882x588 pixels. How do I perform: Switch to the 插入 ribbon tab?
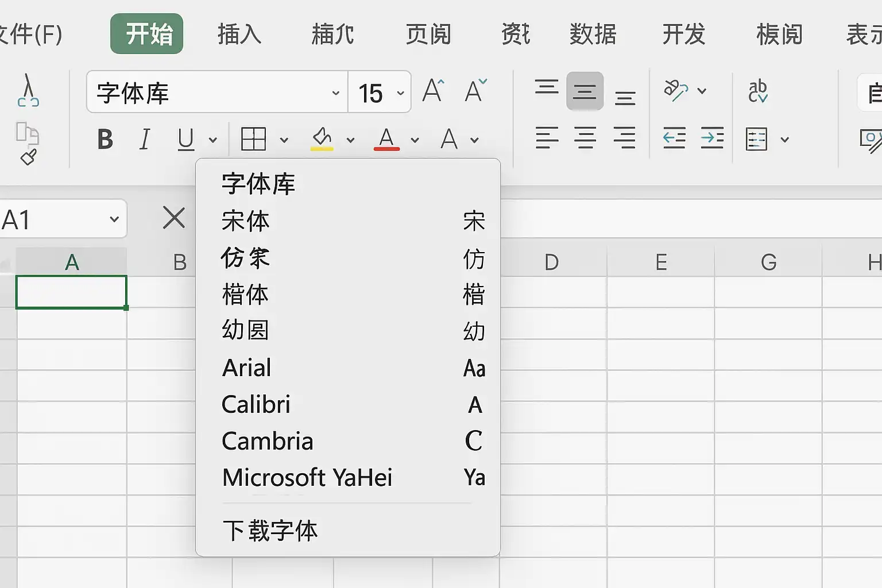click(239, 34)
